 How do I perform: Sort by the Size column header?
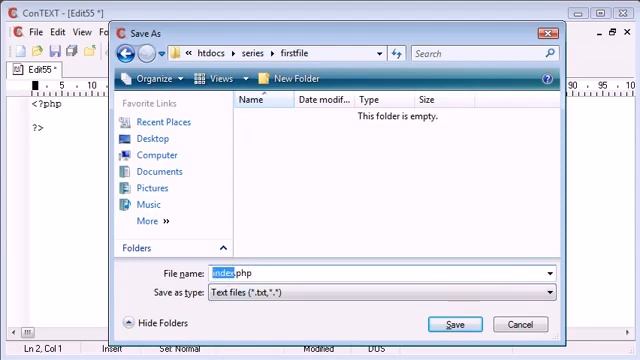pyautogui.click(x=444, y=100)
